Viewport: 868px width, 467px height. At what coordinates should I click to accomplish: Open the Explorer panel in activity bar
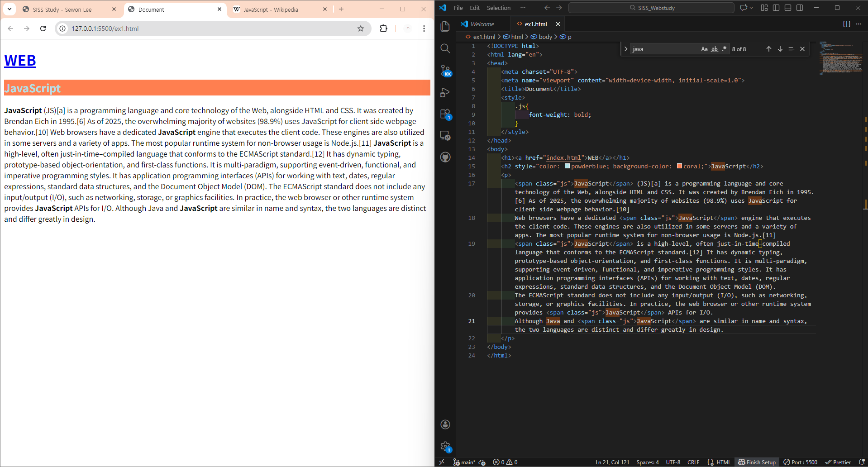click(445, 27)
